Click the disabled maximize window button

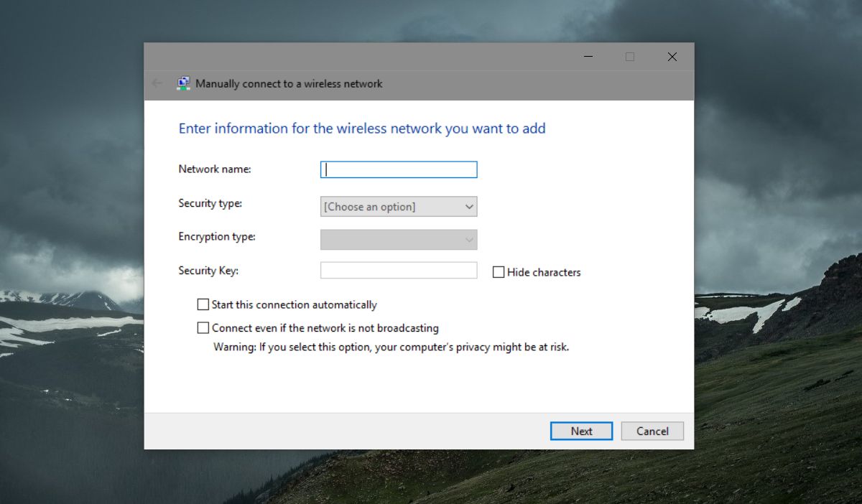[x=630, y=57]
